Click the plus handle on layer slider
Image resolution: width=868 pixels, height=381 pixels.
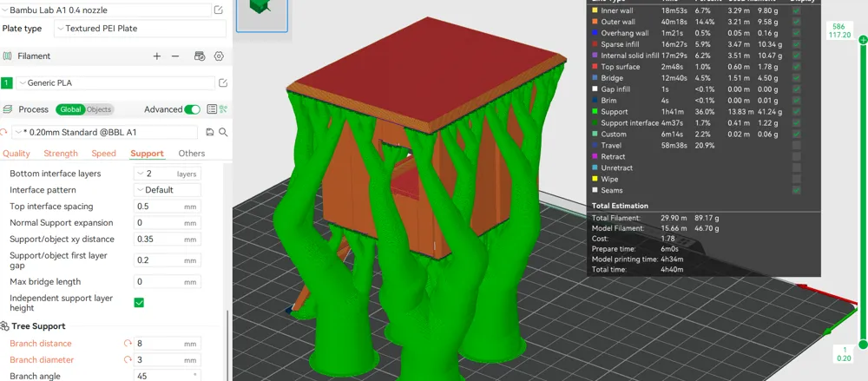(x=863, y=40)
